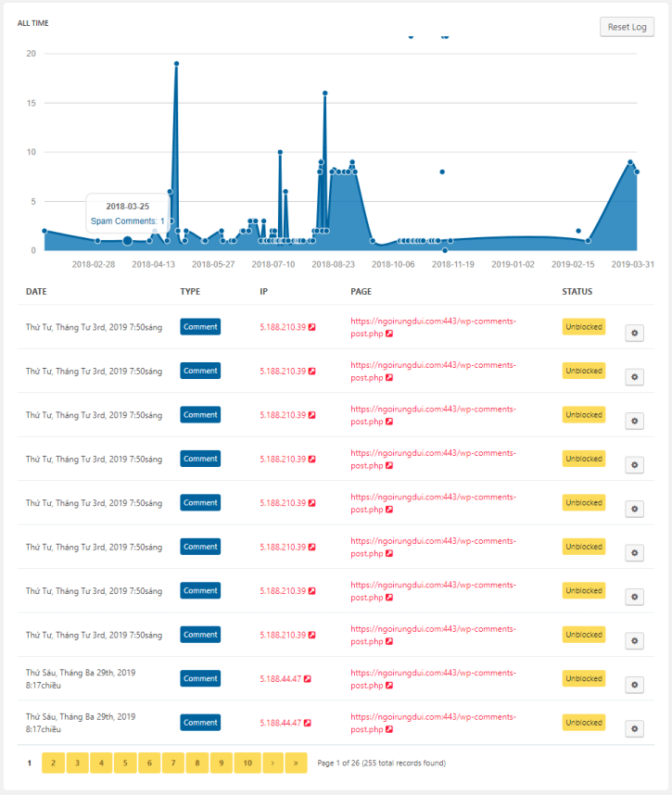Go to next page using single arrow

pos(272,763)
